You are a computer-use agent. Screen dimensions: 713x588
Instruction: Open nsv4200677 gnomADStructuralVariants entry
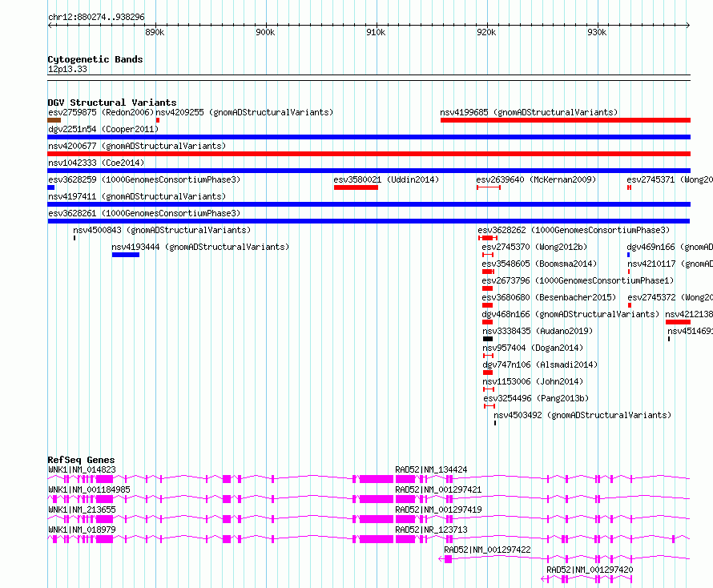(x=137, y=146)
